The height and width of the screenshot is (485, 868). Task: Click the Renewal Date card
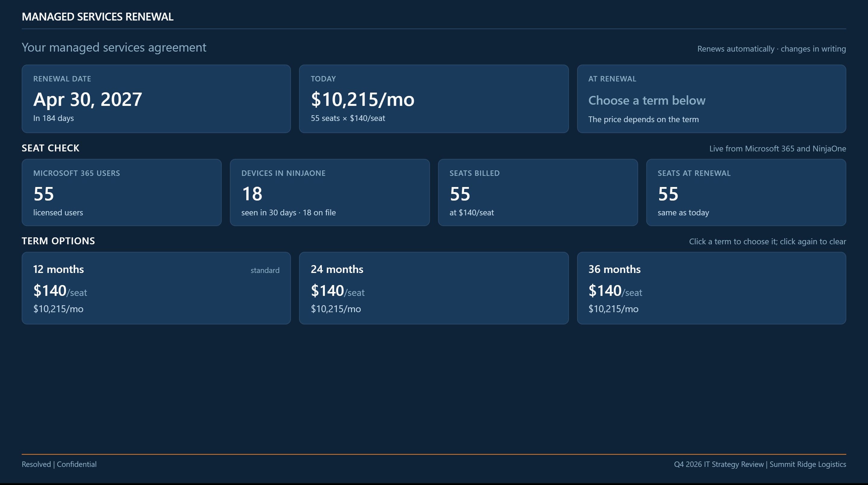click(156, 99)
